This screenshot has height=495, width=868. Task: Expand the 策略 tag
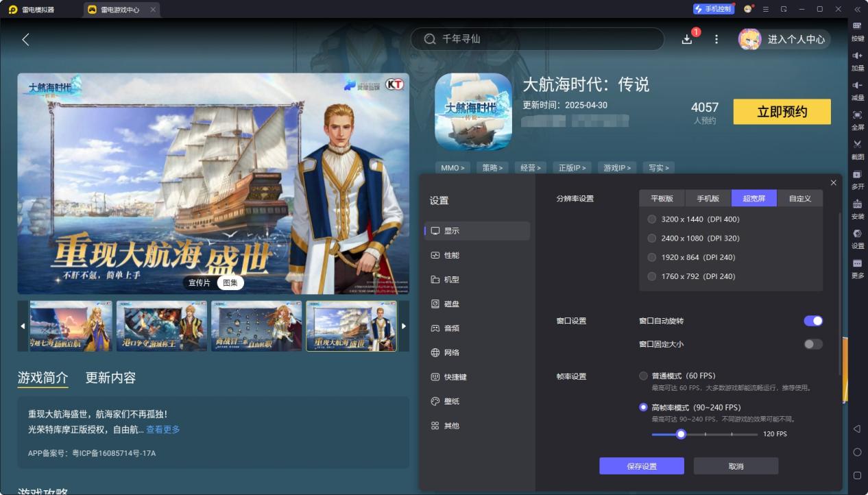pyautogui.click(x=492, y=167)
